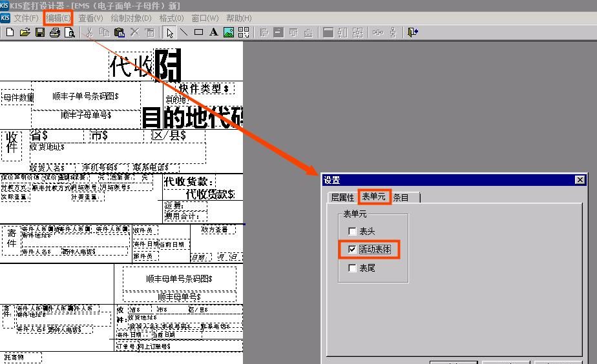Click the horizontal spacing icon
The height and width of the screenshot is (364, 597).
(378, 32)
